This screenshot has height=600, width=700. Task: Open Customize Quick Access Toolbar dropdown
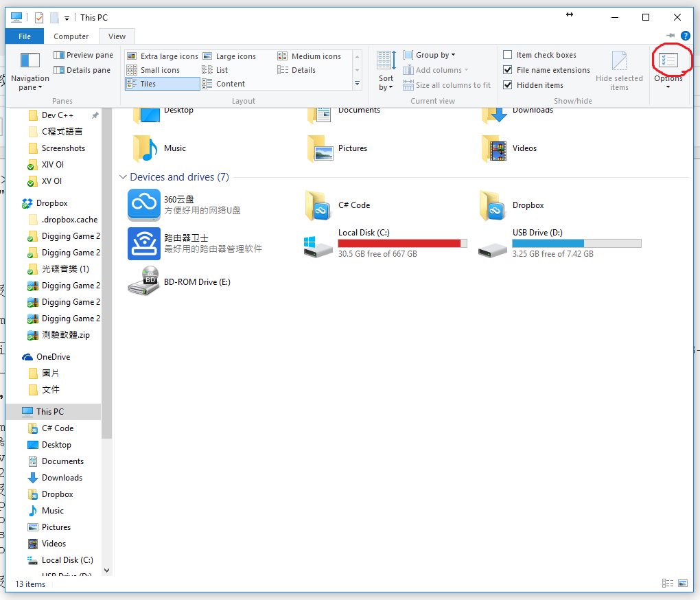coord(67,19)
